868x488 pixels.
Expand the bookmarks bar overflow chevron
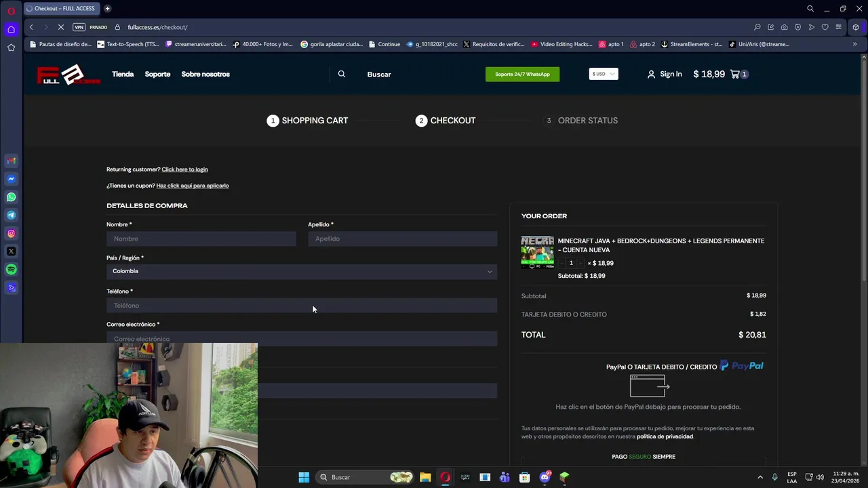854,44
